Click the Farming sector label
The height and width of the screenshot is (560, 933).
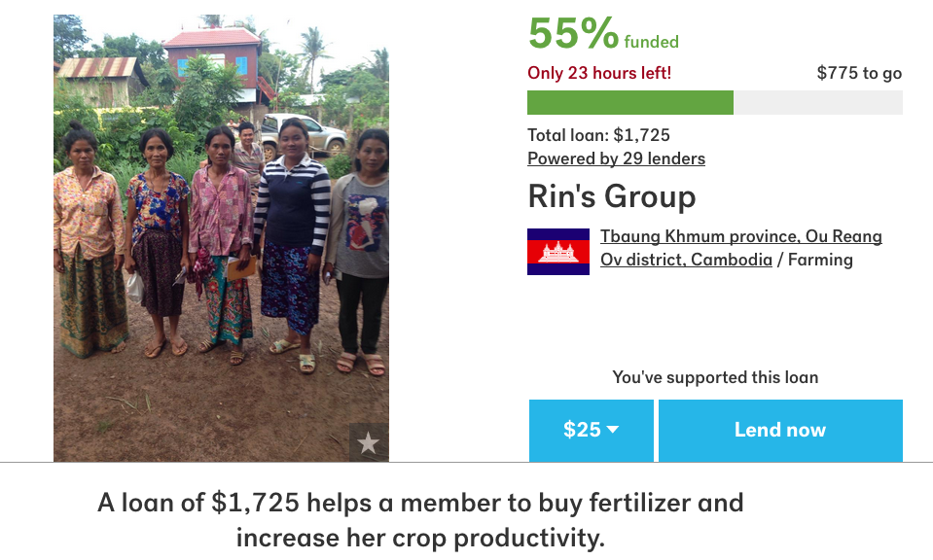click(820, 260)
